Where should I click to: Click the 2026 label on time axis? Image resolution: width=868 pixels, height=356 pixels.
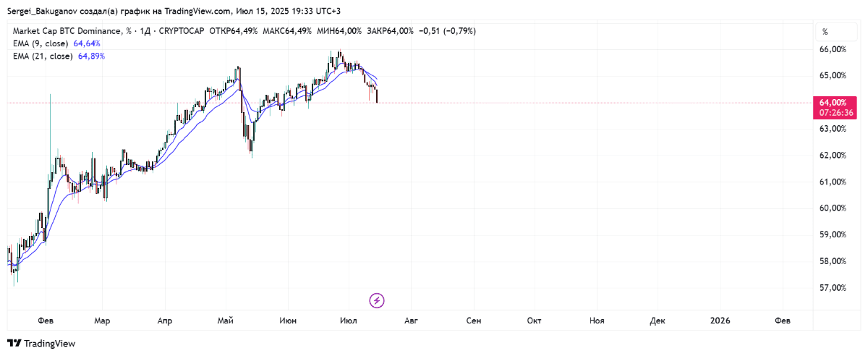[x=720, y=320]
